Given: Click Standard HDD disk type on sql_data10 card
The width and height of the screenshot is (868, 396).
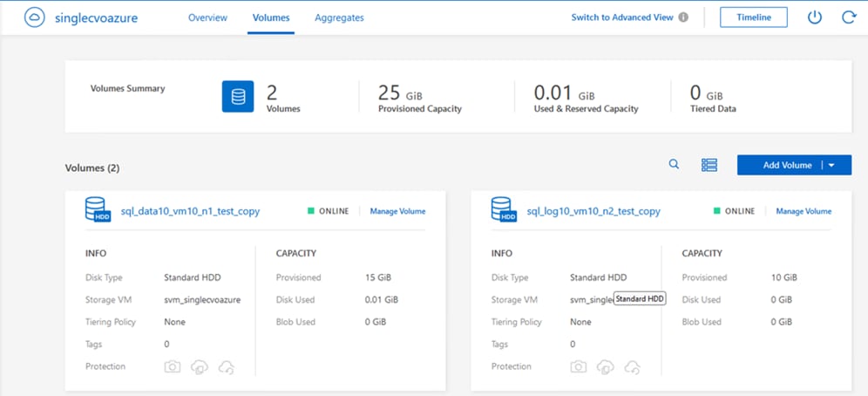Looking at the screenshot, I should click(x=192, y=277).
